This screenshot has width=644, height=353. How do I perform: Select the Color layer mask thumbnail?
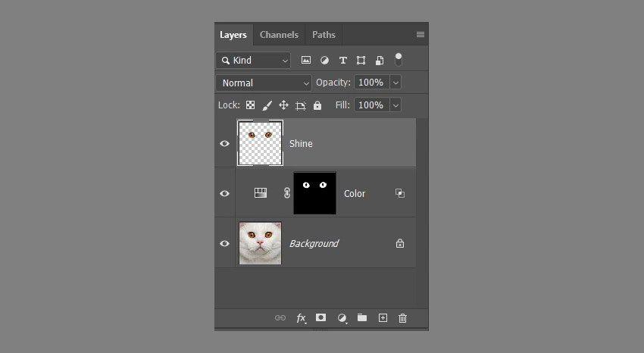[x=314, y=193]
